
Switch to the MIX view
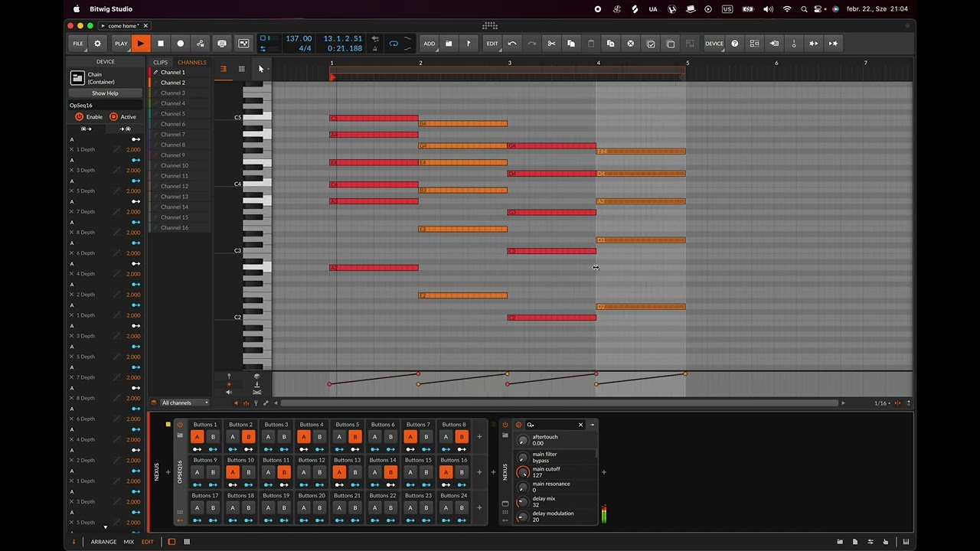coord(129,542)
